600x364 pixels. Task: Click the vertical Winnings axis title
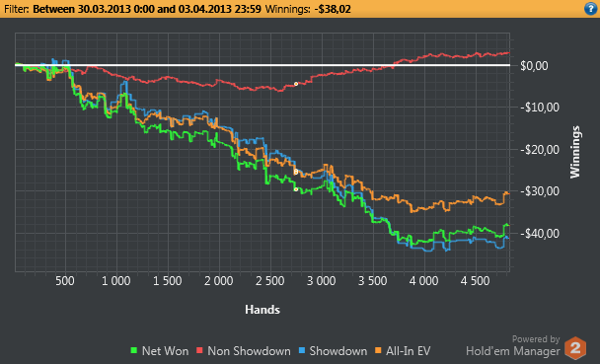(575, 152)
